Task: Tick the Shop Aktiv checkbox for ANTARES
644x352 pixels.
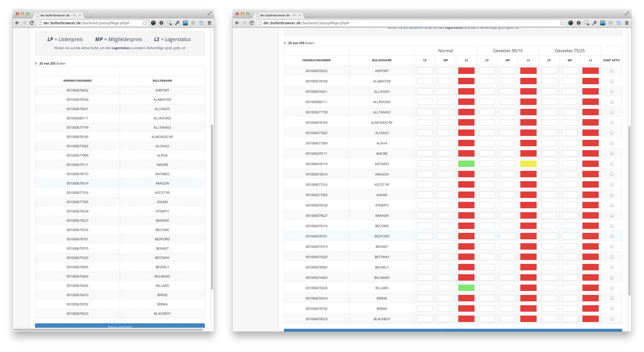Action: pyautogui.click(x=611, y=164)
